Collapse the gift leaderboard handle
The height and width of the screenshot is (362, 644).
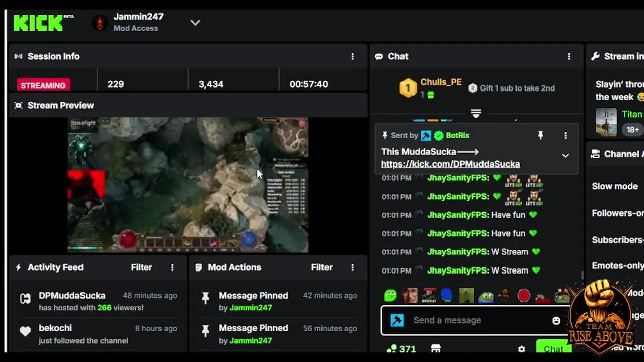pyautogui.click(x=476, y=113)
